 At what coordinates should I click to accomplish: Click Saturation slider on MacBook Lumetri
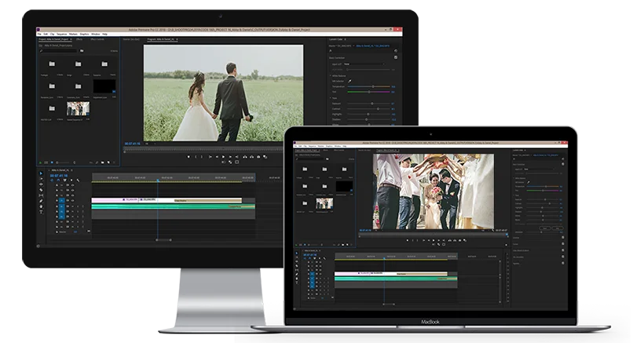coord(541,232)
